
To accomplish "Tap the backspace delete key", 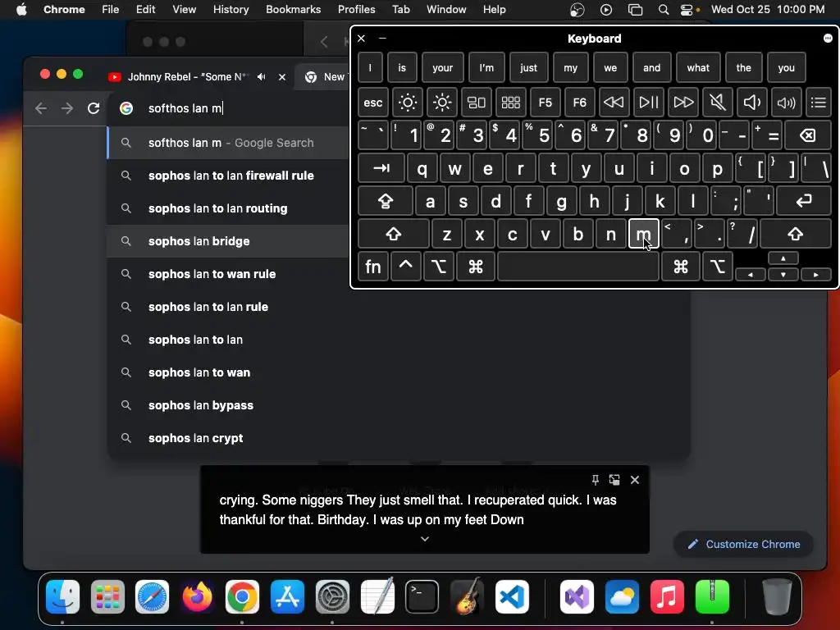I will (808, 135).
